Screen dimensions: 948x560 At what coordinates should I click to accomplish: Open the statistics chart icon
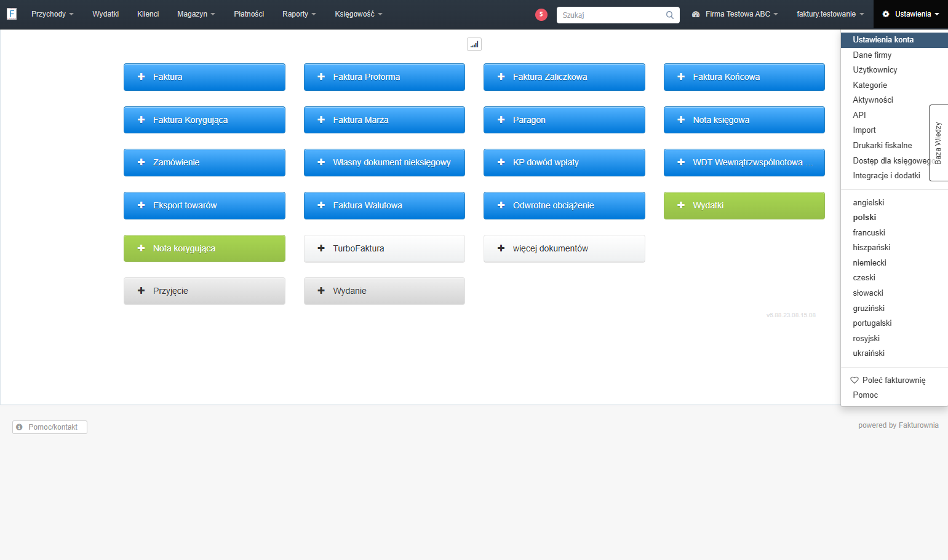pyautogui.click(x=474, y=44)
